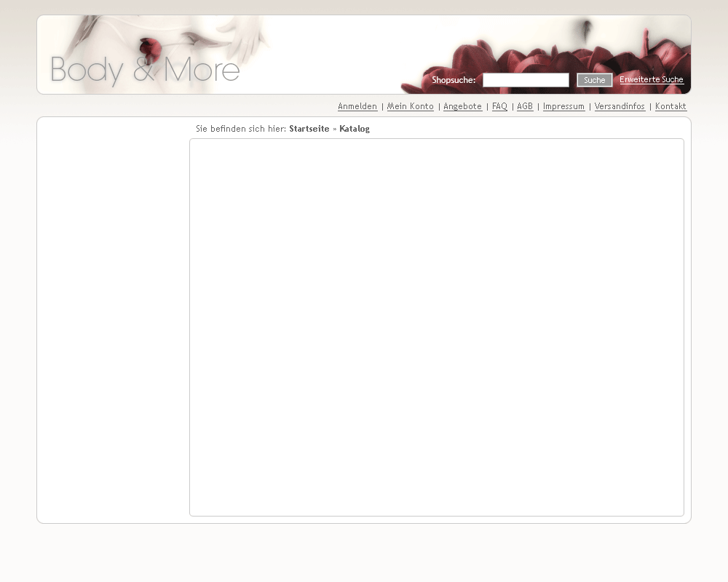728x582 pixels.
Task: Go to Mein Konto
Action: click(410, 106)
